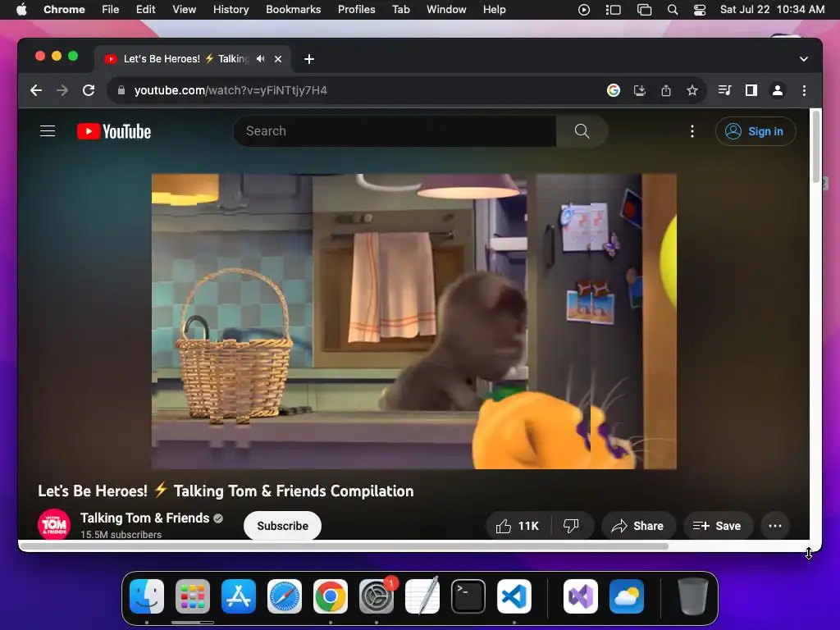Image resolution: width=840 pixels, height=630 pixels.
Task: Open Chrome's three-dot customize menu
Action: pyautogui.click(x=804, y=90)
